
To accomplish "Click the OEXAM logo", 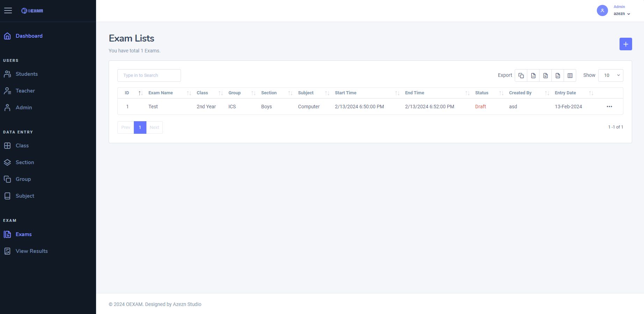I will [x=32, y=11].
